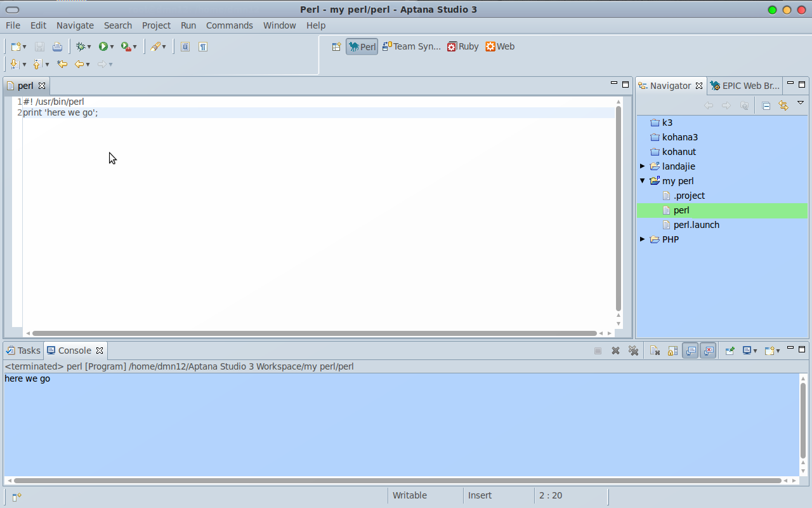Toggle block selection mode icon
The width and height of the screenshot is (812, 508).
tap(185, 47)
